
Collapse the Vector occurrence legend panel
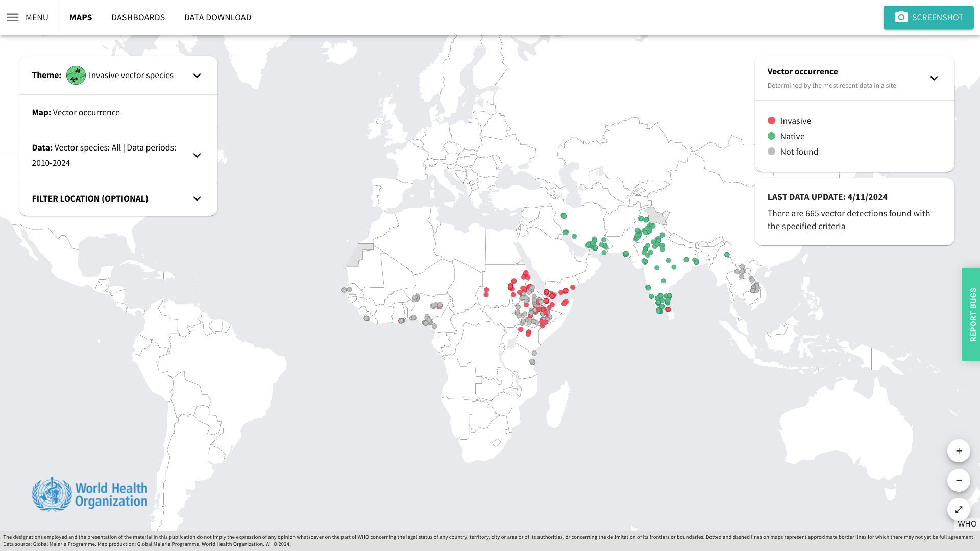pos(934,78)
